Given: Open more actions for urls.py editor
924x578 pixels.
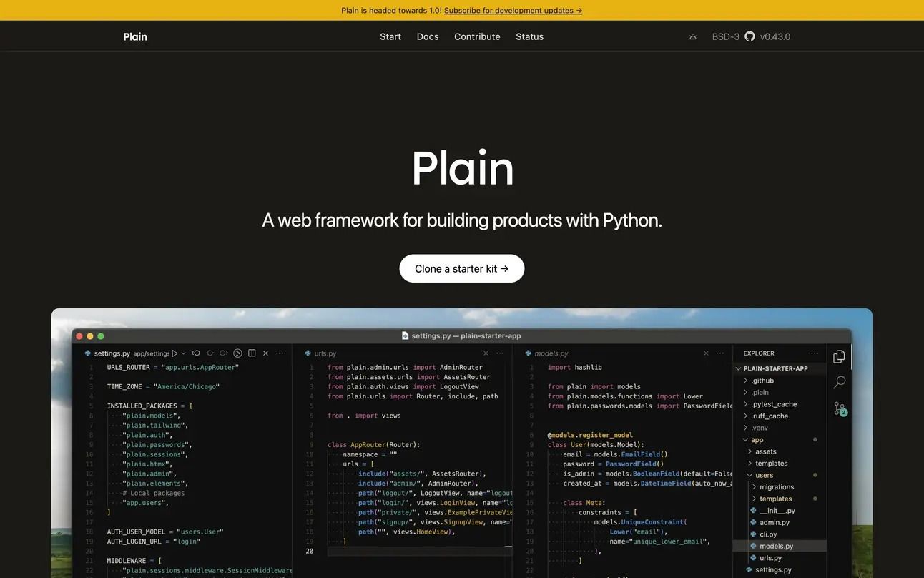Looking at the screenshot, I should (x=500, y=353).
